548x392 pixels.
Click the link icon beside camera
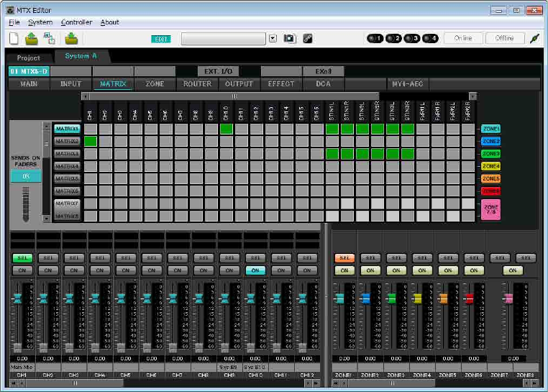308,38
